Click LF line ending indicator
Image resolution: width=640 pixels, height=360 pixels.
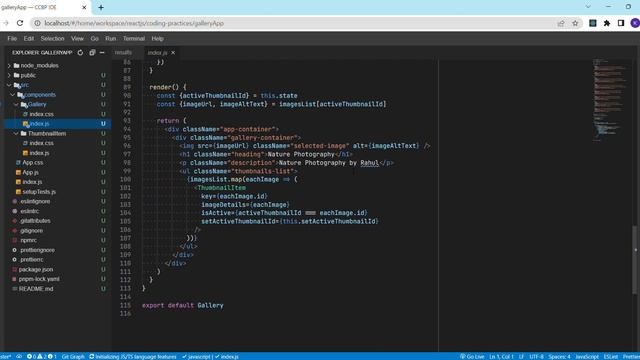[x=521, y=356]
